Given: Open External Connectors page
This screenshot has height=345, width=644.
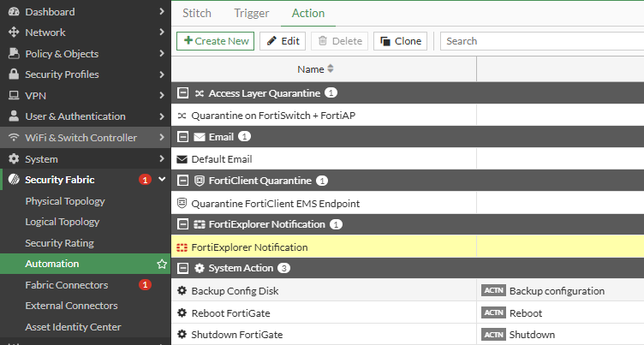Looking at the screenshot, I should click(71, 306).
